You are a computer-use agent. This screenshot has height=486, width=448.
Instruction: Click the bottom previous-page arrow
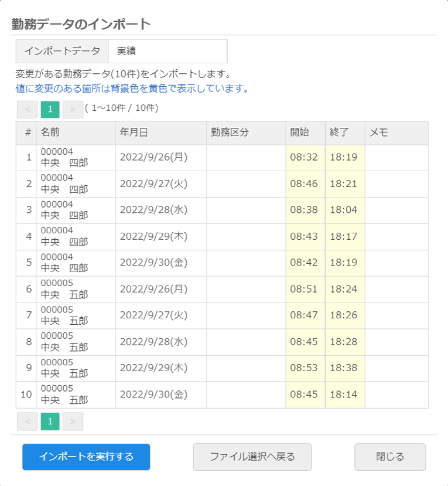(x=26, y=422)
